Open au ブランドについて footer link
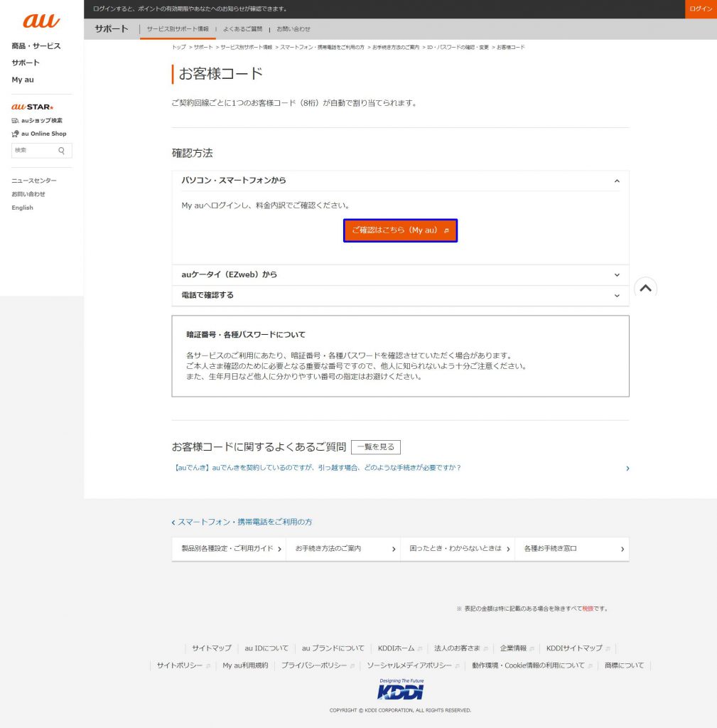 (333, 648)
